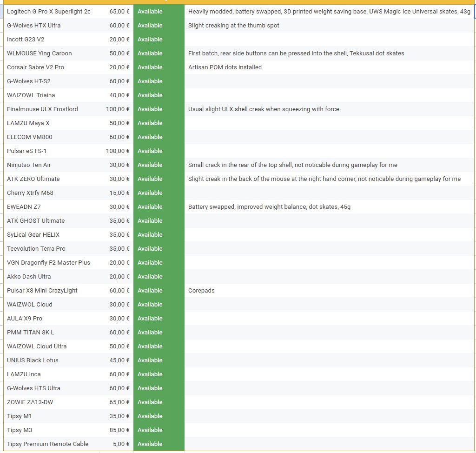Click the WLMOUSE Ying Carbon cell

[x=52, y=53]
